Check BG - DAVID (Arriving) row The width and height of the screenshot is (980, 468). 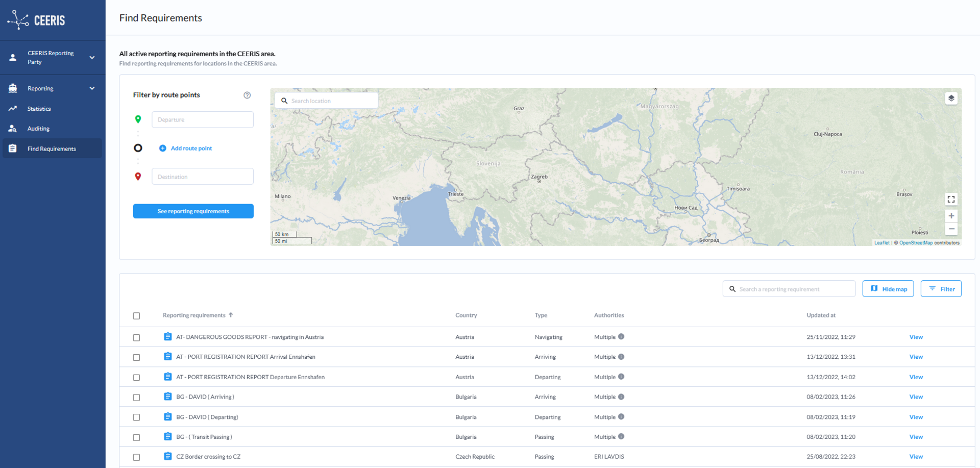(136, 398)
